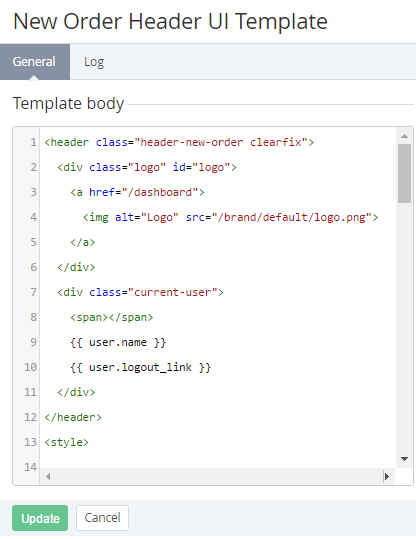This screenshot has height=539, width=416.
Task: Open the Log tab
Action: [x=94, y=62]
